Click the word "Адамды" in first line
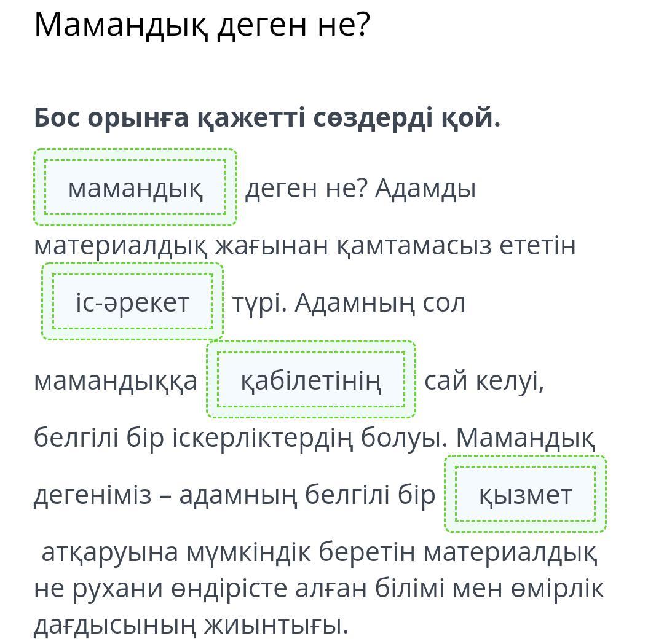 (425, 188)
